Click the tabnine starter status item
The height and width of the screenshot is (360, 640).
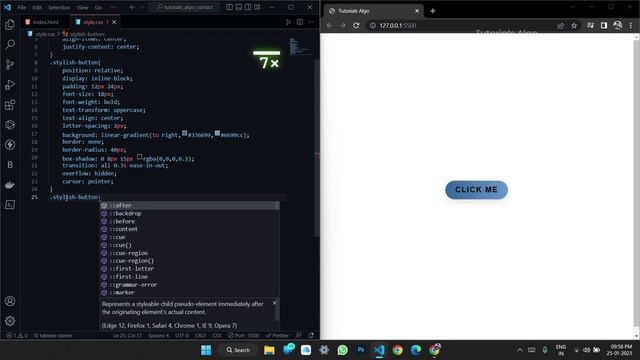[x=53, y=336]
